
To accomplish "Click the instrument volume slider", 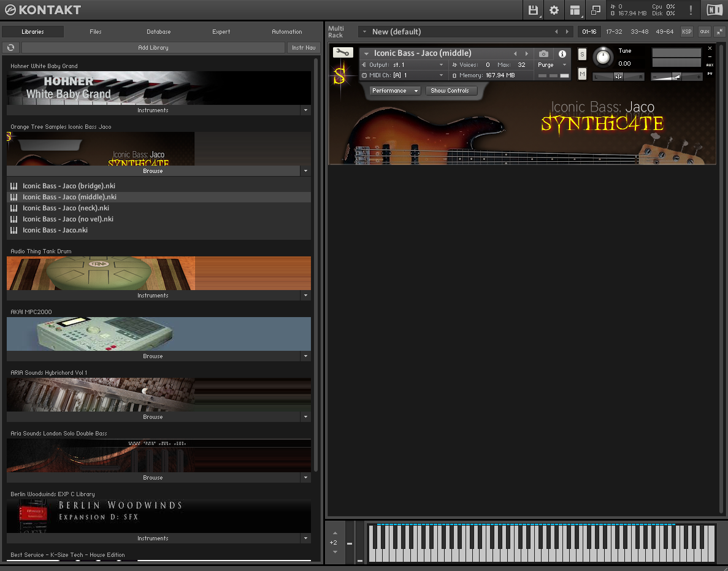I will point(676,77).
